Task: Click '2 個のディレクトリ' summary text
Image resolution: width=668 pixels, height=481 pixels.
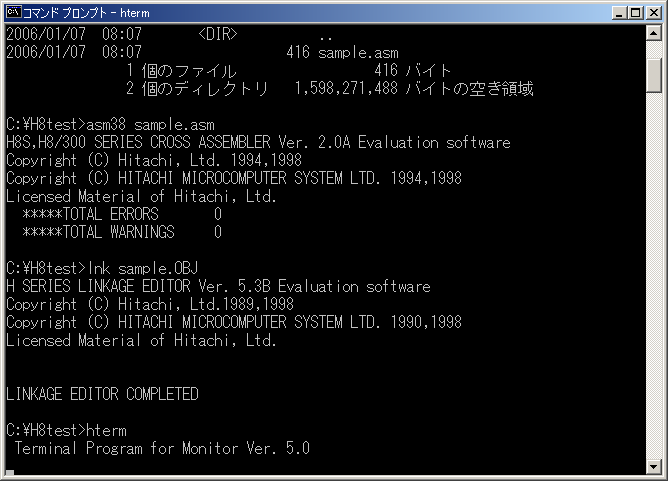Action: 197,89
